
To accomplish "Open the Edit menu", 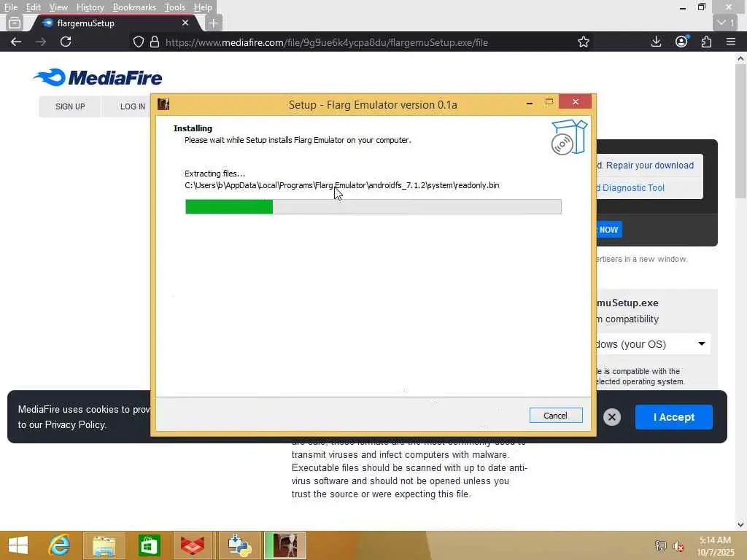I will 33,7.
